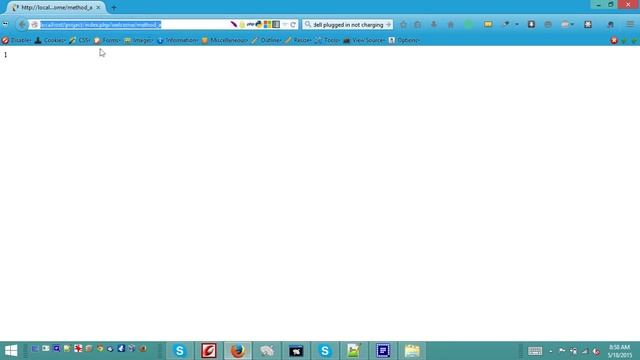
Task: Open the Disable menu in Web Developer toolbar
Action: pos(16,40)
